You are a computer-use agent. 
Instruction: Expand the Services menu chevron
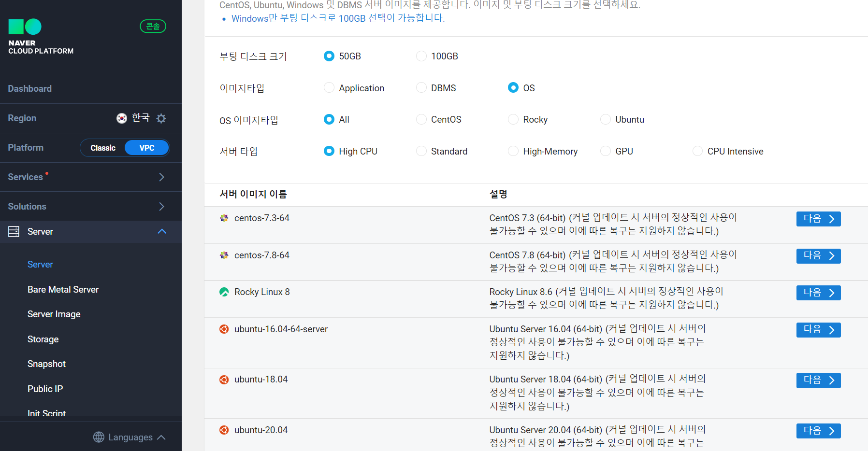coord(161,177)
